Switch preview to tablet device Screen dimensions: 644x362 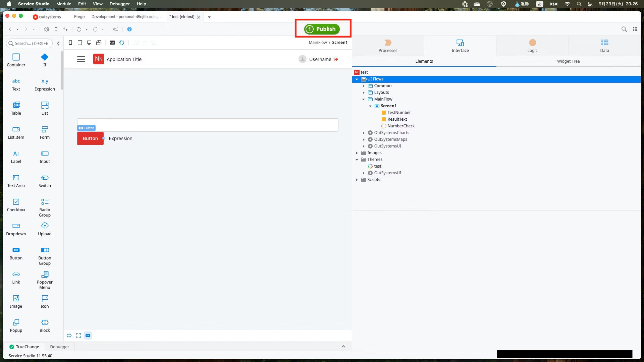[x=80, y=43]
